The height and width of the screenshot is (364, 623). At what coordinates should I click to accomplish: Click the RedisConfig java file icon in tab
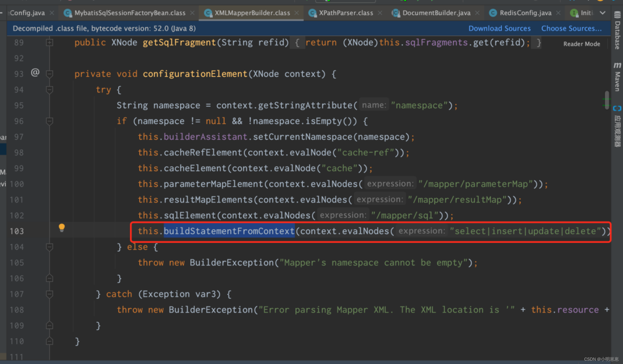[x=493, y=13]
